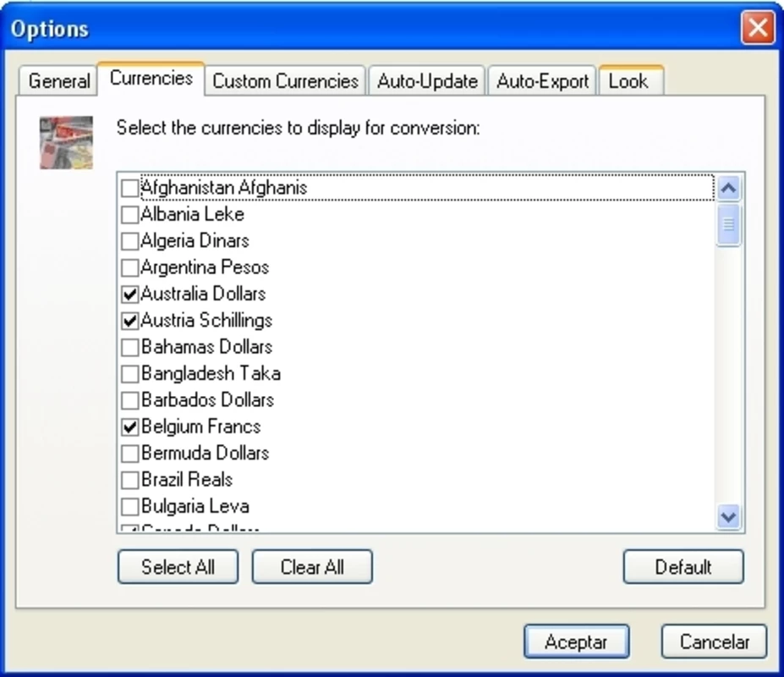Click the Clear All button
Viewport: 784px width, 677px height.
click(312, 567)
